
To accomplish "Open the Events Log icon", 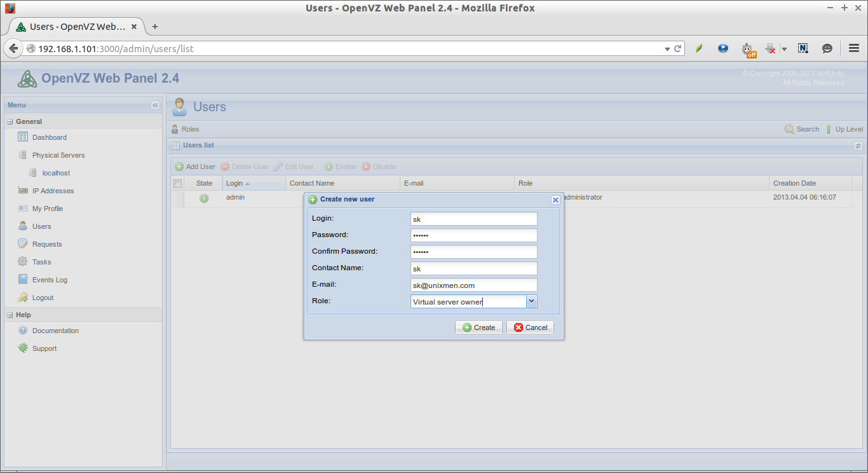I will tap(23, 280).
